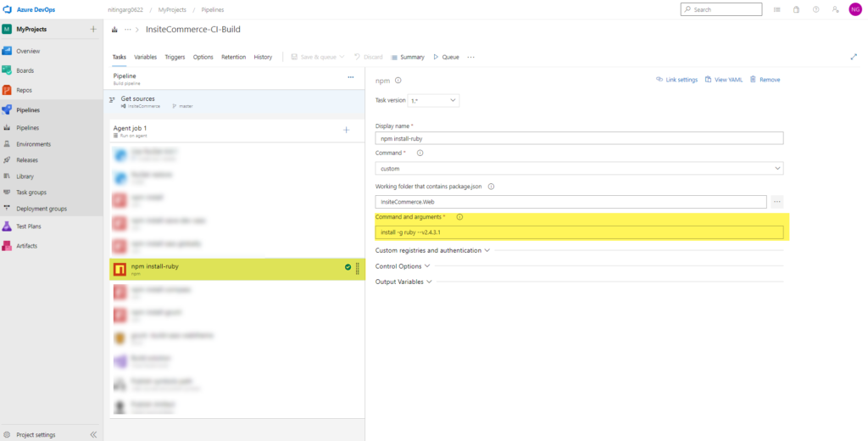Open Save & queue dropdown
The height and width of the screenshot is (441, 868).
point(318,57)
